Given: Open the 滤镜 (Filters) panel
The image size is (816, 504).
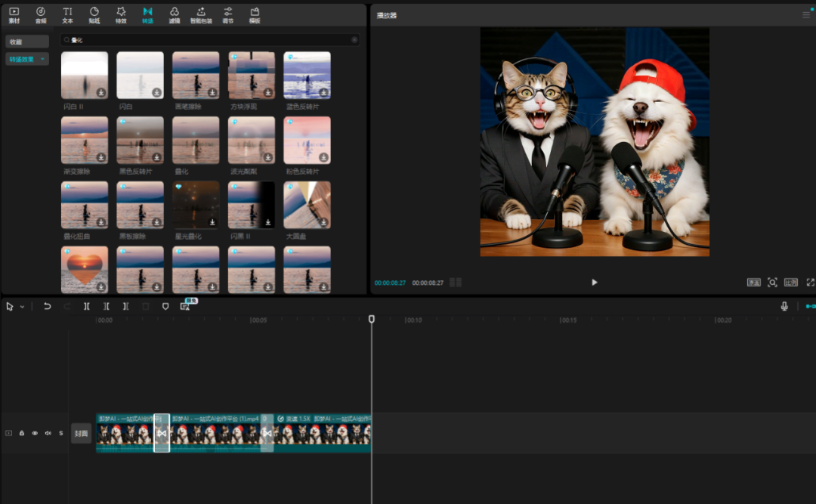Looking at the screenshot, I should point(175,15).
